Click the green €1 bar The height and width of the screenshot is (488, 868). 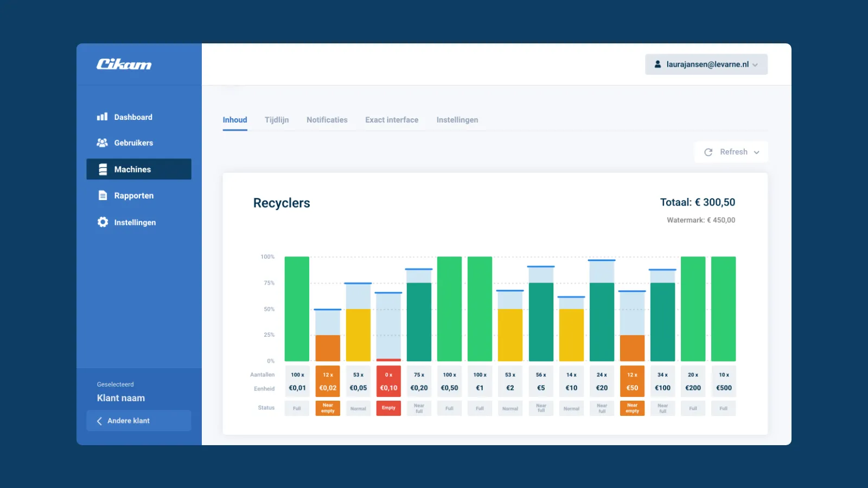pos(480,309)
